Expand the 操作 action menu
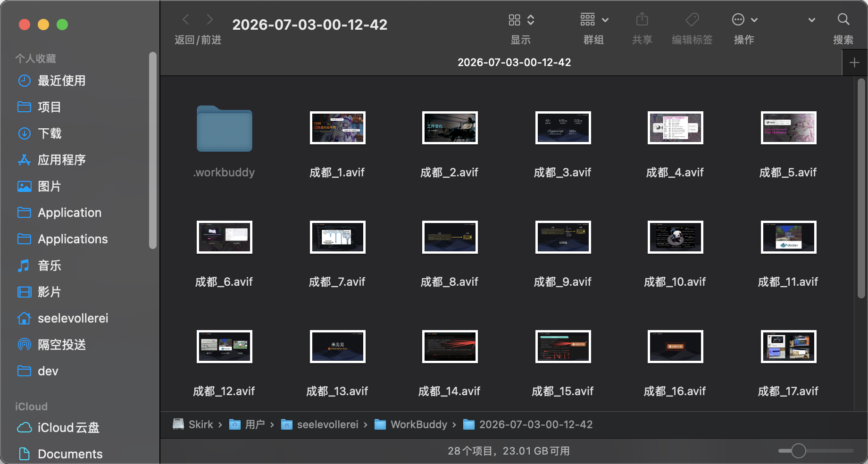This screenshot has width=868, height=464. click(x=744, y=20)
